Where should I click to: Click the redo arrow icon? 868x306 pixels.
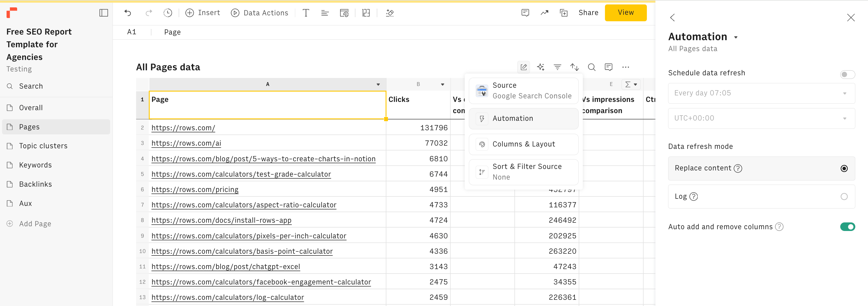point(148,13)
